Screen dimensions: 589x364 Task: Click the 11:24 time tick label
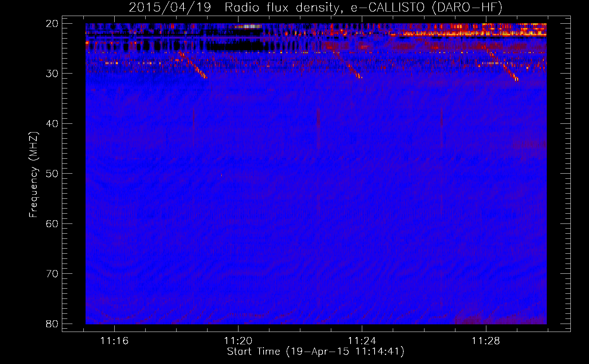(362, 341)
